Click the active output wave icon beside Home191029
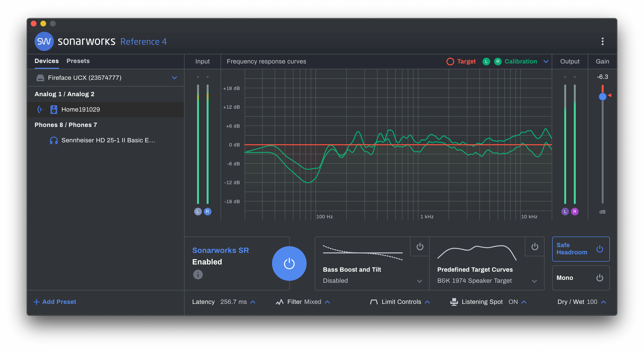Image resolution: width=644 pixels, height=351 pixels. [40, 109]
